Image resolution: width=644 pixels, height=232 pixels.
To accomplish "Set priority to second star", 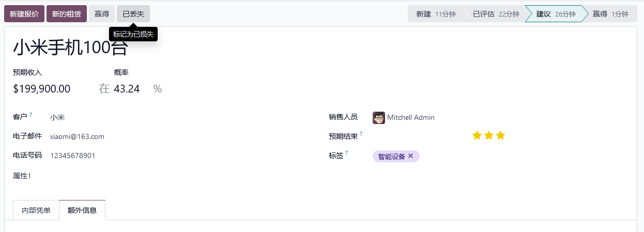I will click(x=489, y=135).
